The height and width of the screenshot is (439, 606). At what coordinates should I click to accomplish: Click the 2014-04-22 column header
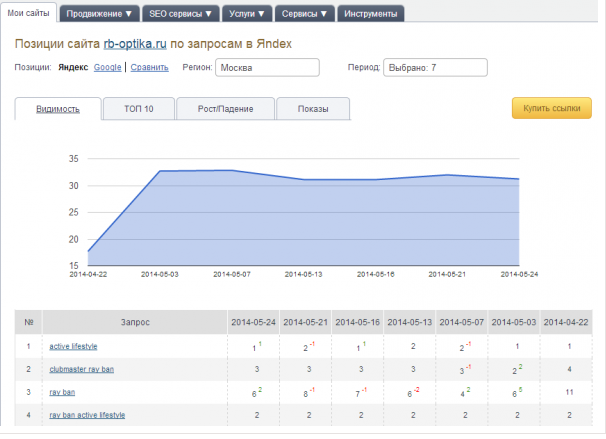click(566, 322)
